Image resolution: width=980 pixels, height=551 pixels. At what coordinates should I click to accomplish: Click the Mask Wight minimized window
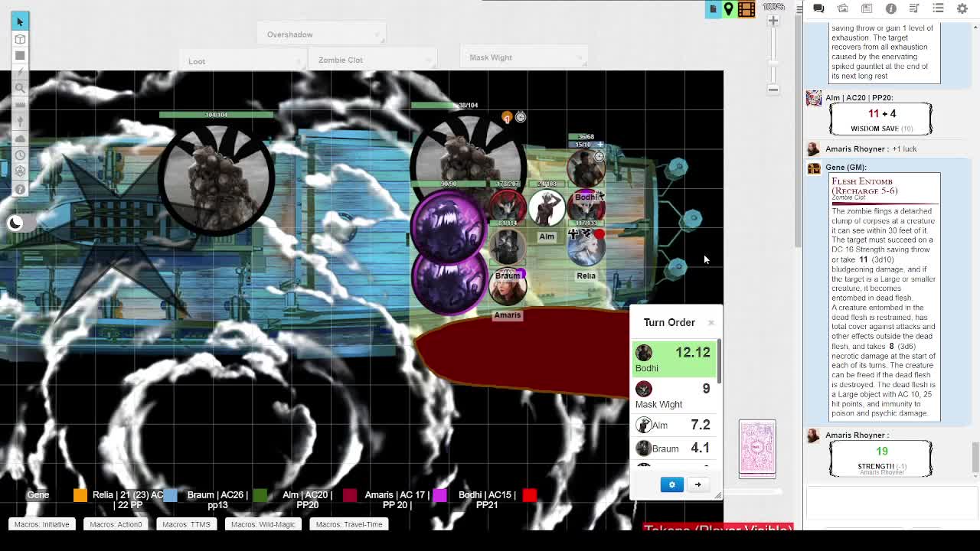525,57
